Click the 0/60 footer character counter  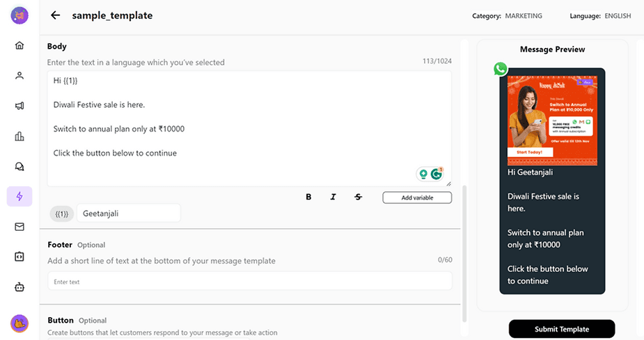pos(445,260)
